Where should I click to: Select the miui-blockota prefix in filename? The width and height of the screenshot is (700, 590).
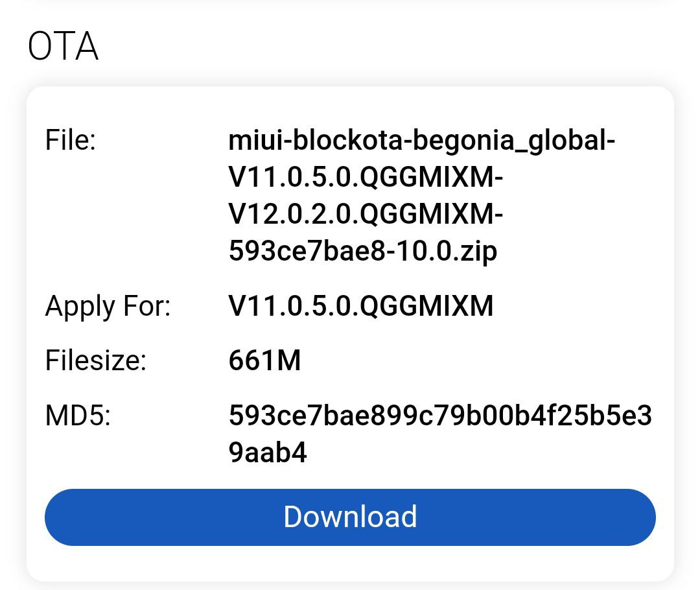[315, 140]
